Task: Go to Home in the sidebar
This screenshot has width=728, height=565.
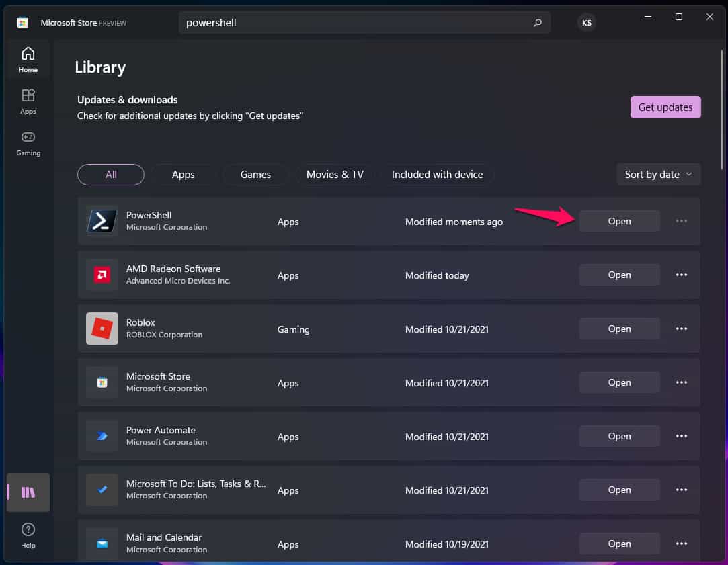Action: (28, 59)
